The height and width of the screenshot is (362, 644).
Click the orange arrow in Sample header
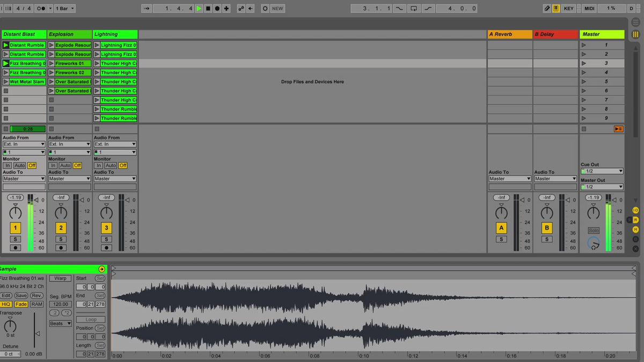tap(101, 269)
